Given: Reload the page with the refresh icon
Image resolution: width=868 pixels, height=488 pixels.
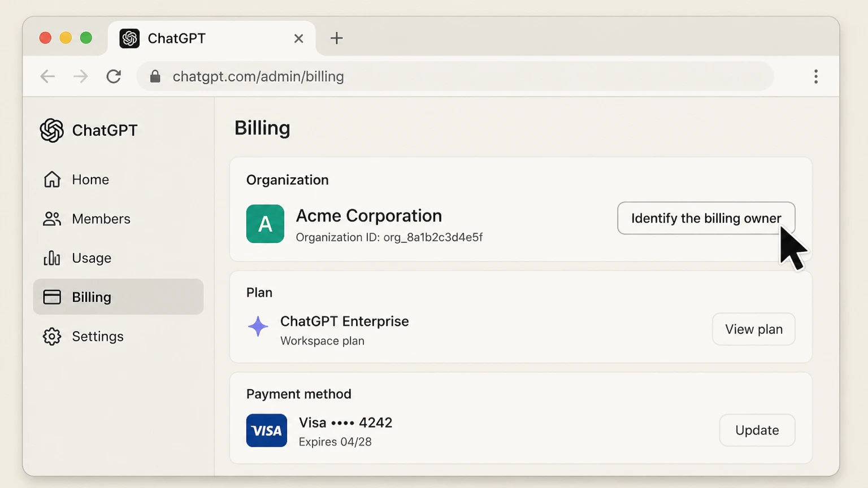Looking at the screenshot, I should 114,76.
